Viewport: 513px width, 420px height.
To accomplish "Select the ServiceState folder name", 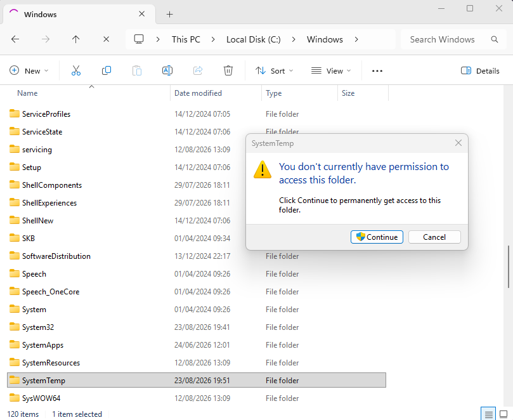I will 42,131.
